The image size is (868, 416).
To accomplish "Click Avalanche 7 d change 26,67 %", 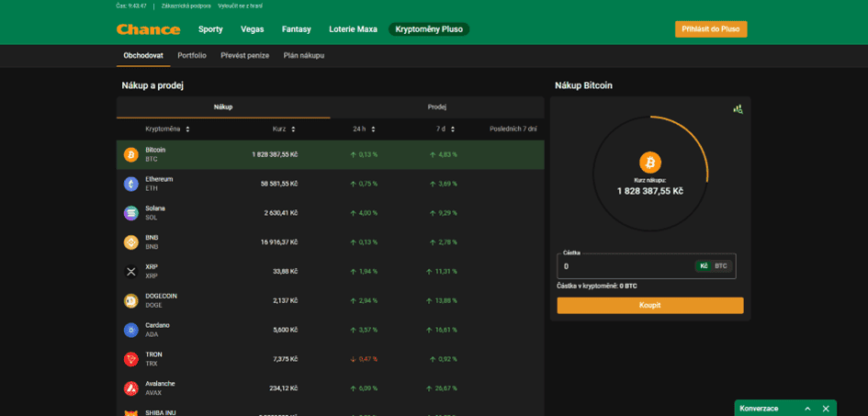I will click(x=443, y=388).
